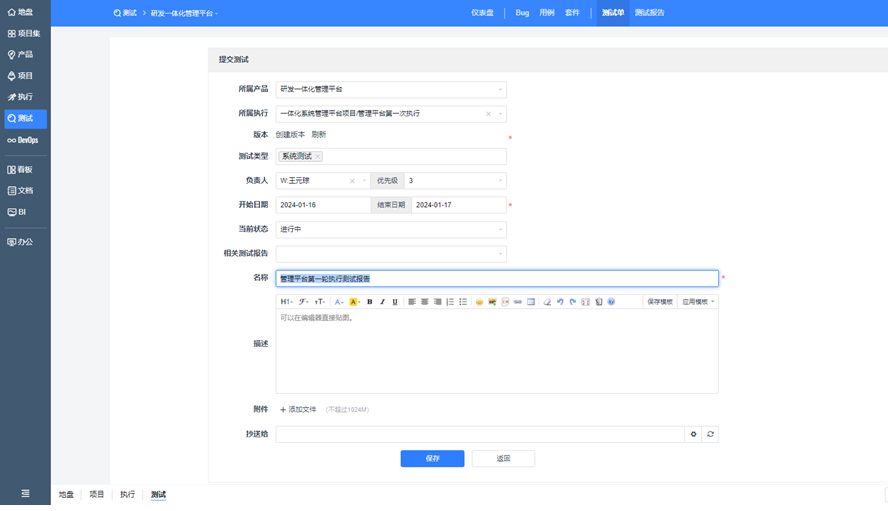The image size is (888, 511).
Task: Open the 地盘 item in the sidebar
Action: (20, 12)
